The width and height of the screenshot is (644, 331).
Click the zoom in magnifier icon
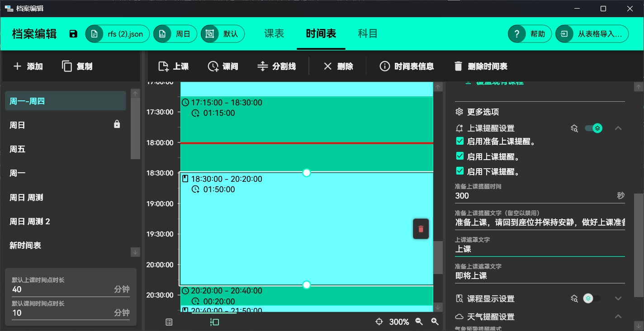tap(435, 322)
